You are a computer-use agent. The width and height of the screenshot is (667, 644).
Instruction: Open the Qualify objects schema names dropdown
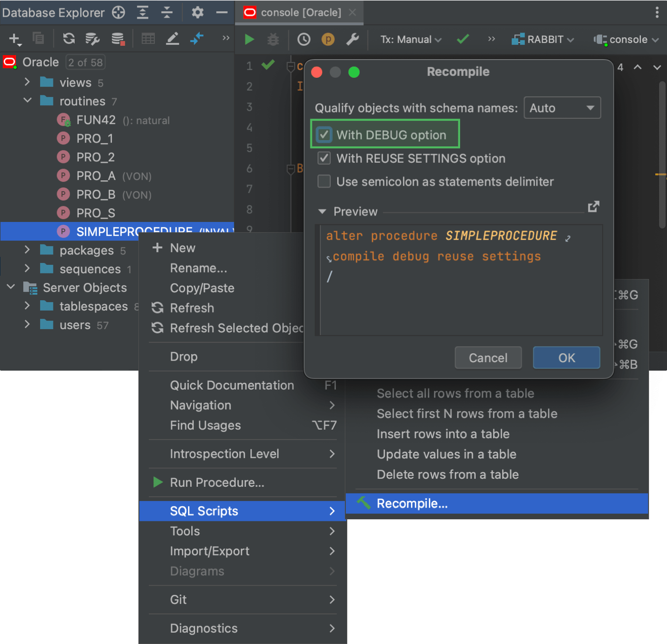pos(562,108)
